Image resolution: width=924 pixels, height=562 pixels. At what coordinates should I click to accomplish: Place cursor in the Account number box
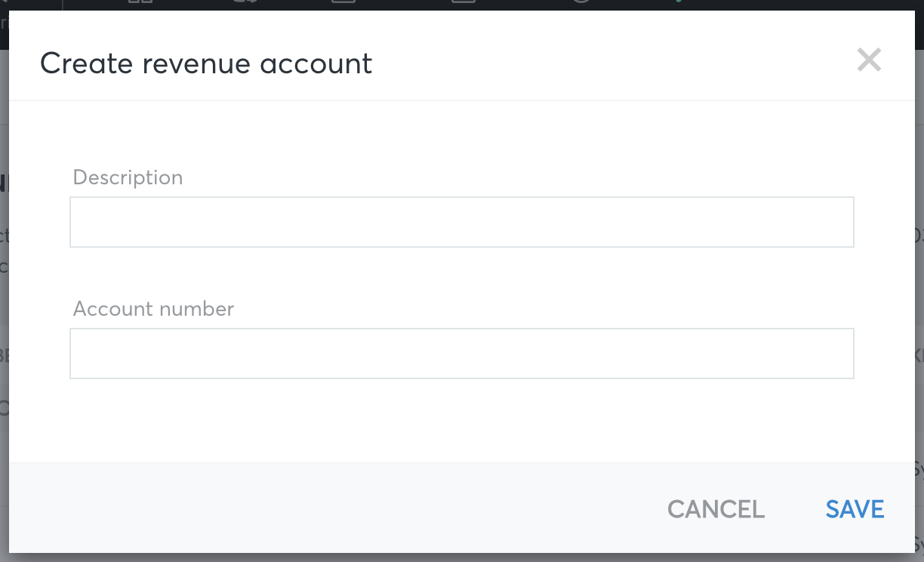click(462, 354)
